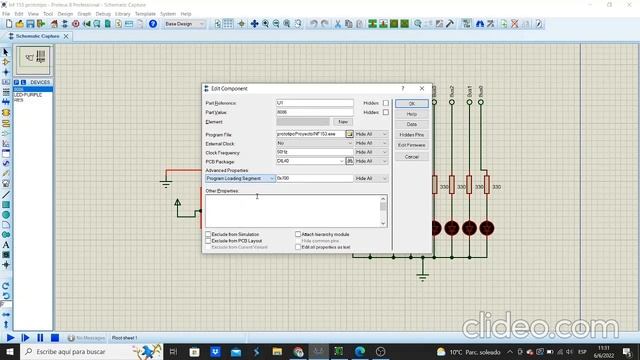Click the Open Project folder icon
The image size is (640, 360).
(19, 24)
